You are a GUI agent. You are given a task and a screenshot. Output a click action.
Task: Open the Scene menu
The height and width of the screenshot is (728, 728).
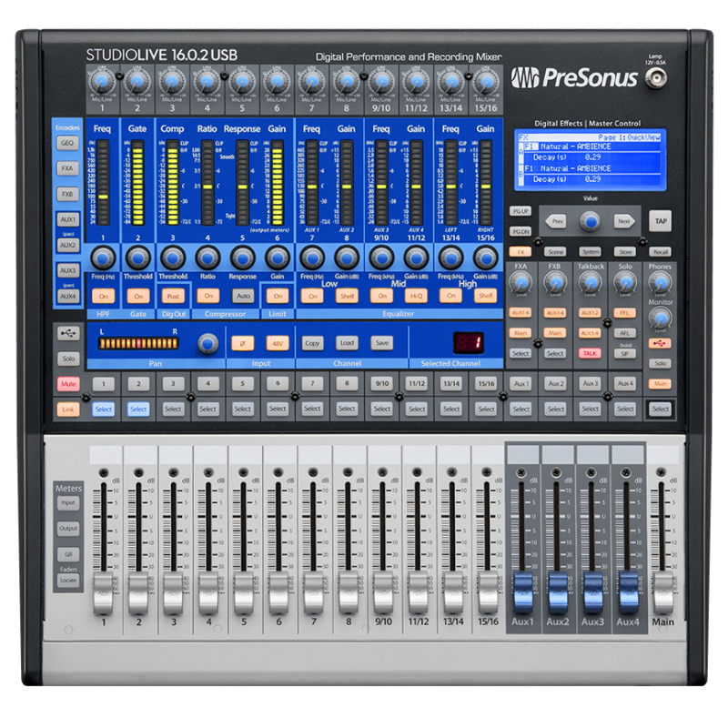tap(556, 252)
